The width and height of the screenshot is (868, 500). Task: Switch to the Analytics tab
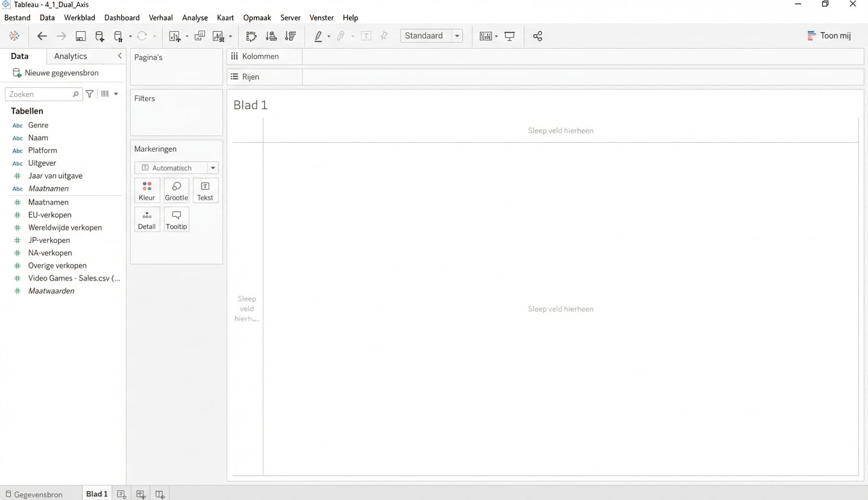coord(70,56)
